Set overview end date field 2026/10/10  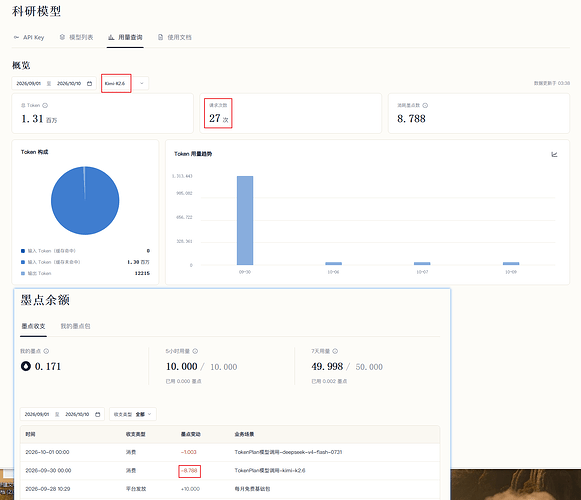(x=69, y=83)
